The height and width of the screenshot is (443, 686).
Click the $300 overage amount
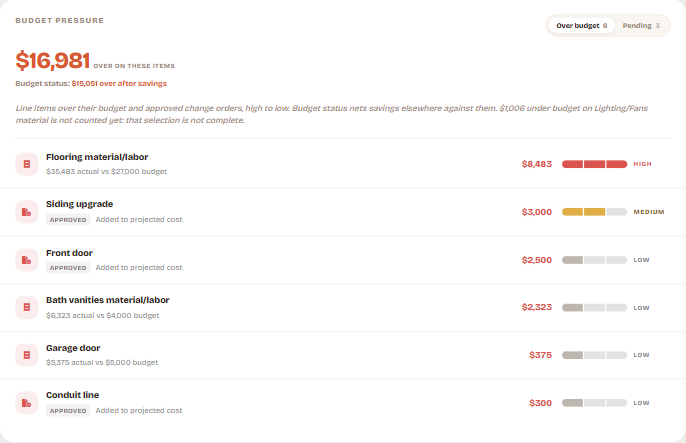click(540, 403)
